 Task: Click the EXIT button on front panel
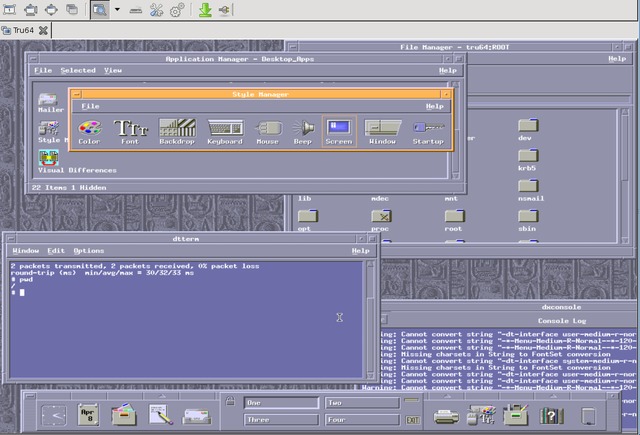413,420
